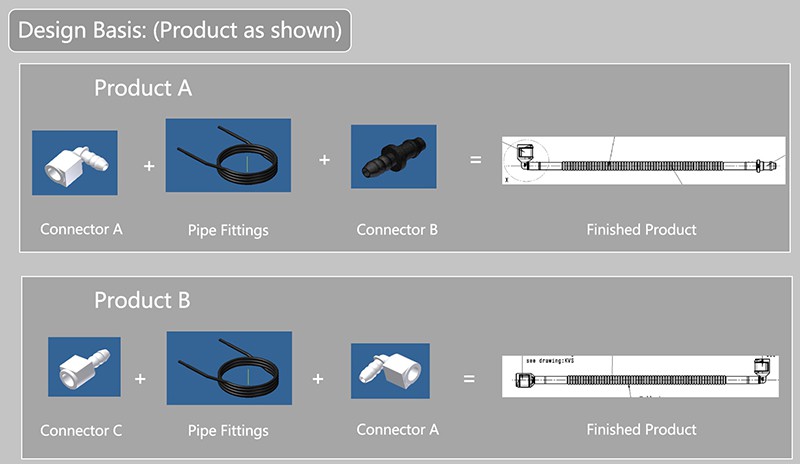Click the Connector A image in Product B
This screenshot has height=464, width=800.
[390, 371]
